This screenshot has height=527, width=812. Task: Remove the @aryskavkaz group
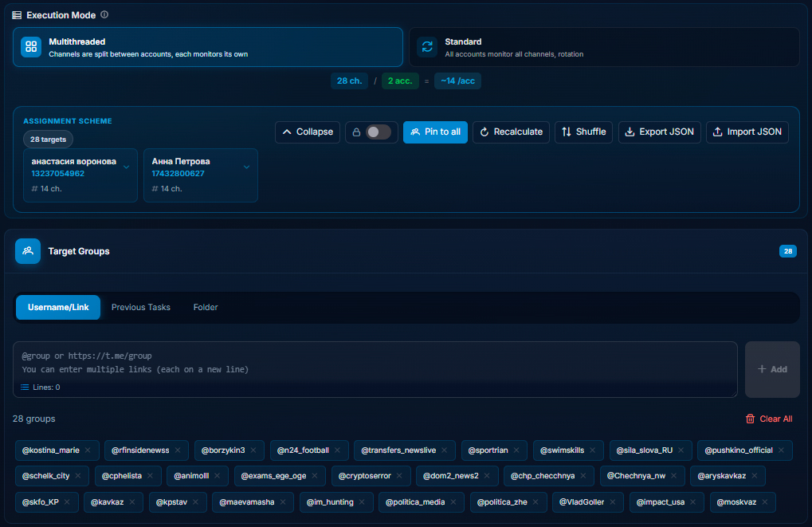(755, 476)
